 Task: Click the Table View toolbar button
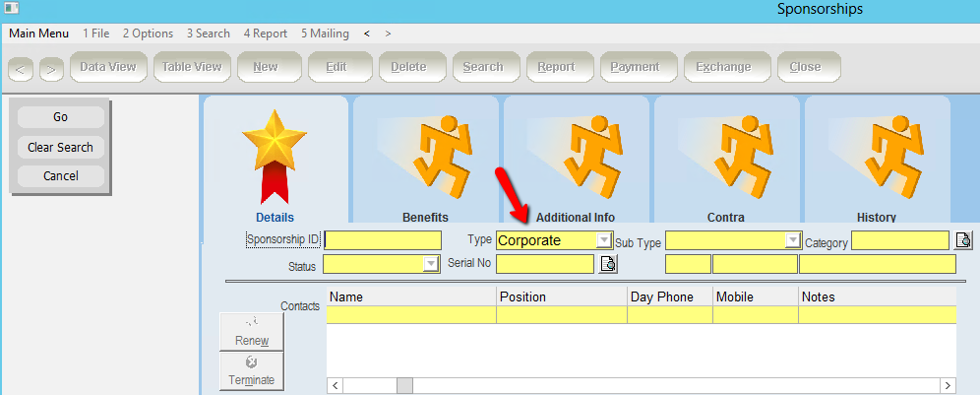192,67
